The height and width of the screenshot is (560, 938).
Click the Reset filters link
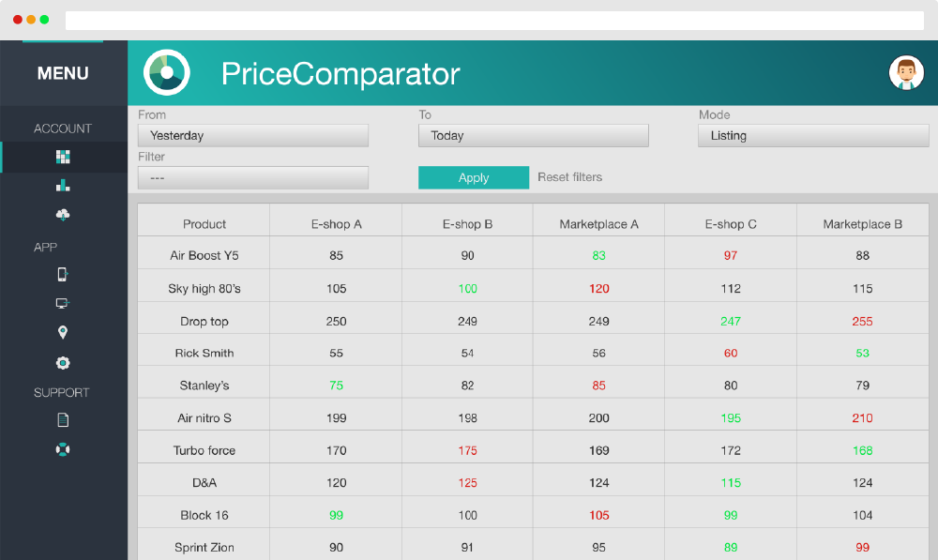point(570,177)
